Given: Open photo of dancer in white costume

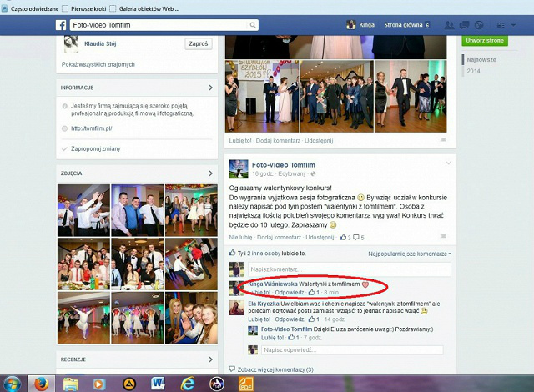Looking at the screenshot, I should coord(83,318).
